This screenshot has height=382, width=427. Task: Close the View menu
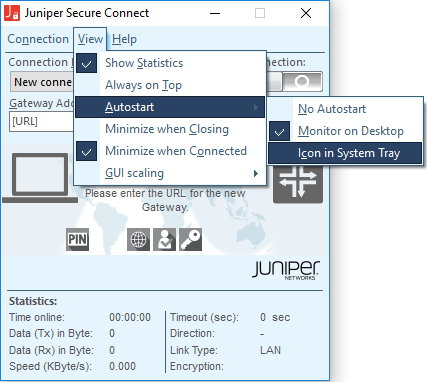(x=90, y=39)
